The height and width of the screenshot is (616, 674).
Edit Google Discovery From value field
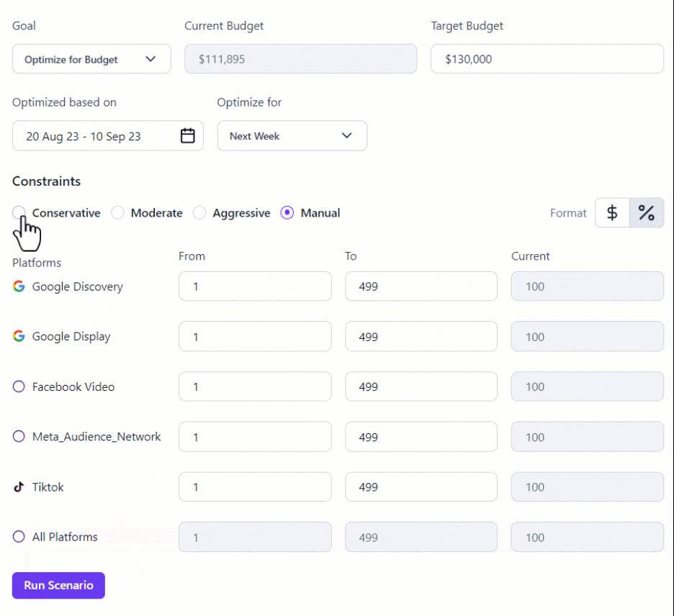(x=256, y=286)
